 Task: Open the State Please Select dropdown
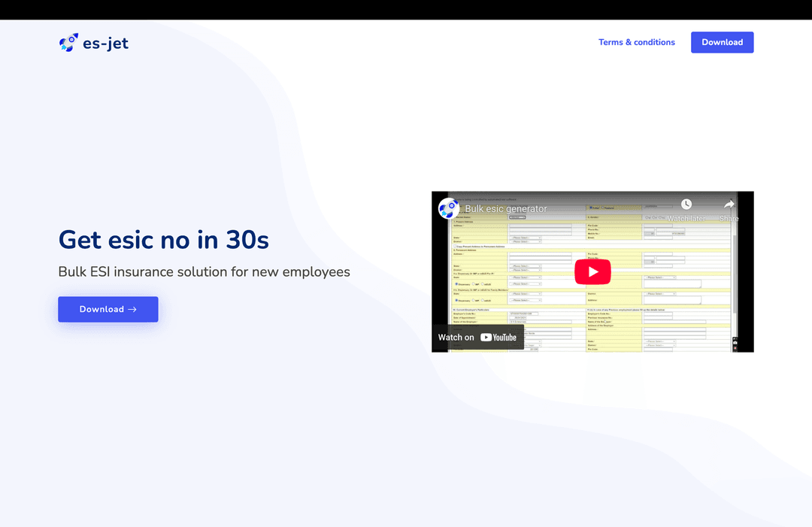coord(525,238)
